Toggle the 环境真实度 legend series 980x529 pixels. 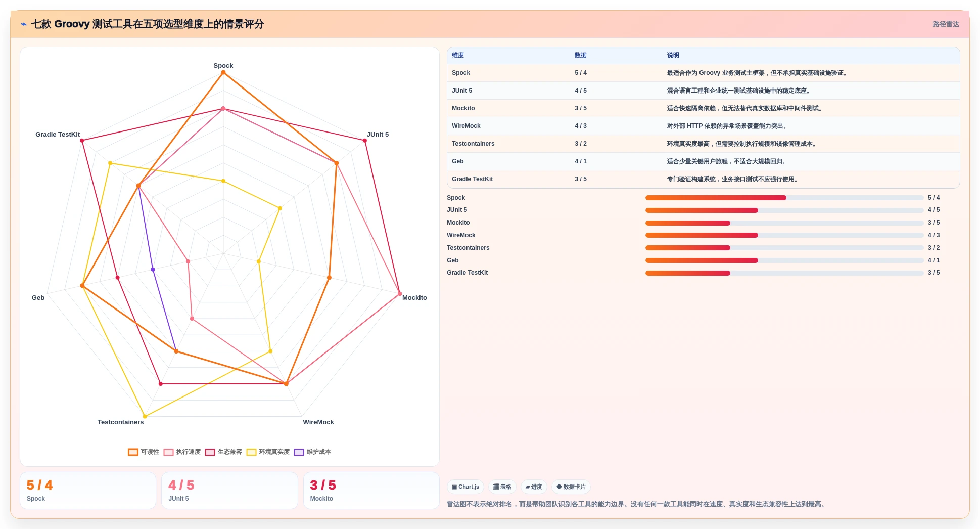click(x=268, y=452)
